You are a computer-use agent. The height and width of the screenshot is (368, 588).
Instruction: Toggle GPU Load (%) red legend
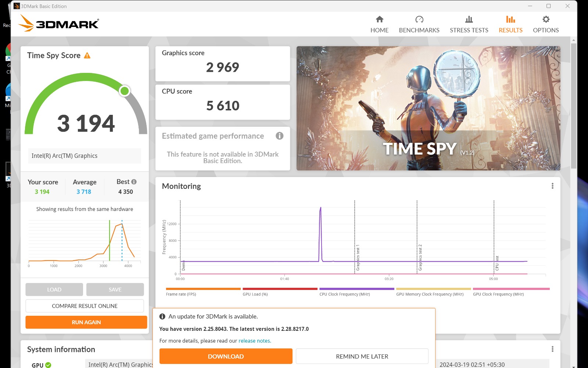pos(280,291)
